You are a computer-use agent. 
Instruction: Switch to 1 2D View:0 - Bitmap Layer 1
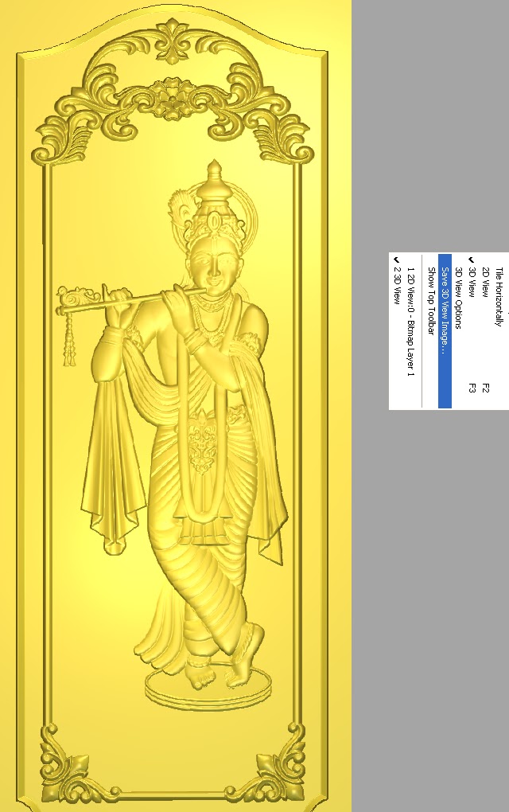click(x=410, y=330)
